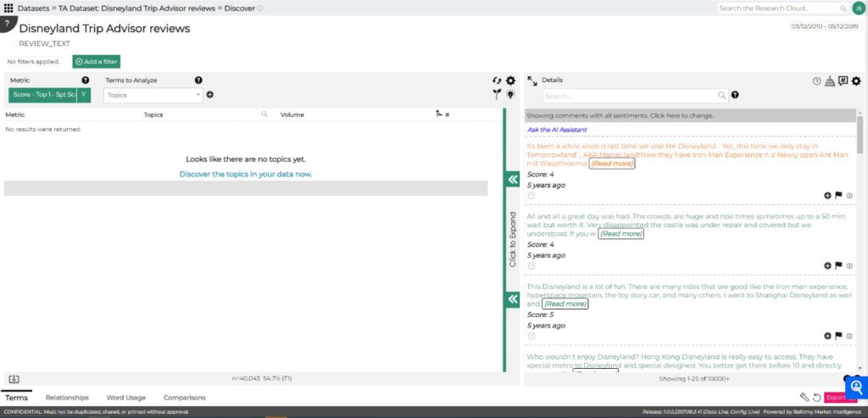Click the download icon at bottom left

point(14,379)
